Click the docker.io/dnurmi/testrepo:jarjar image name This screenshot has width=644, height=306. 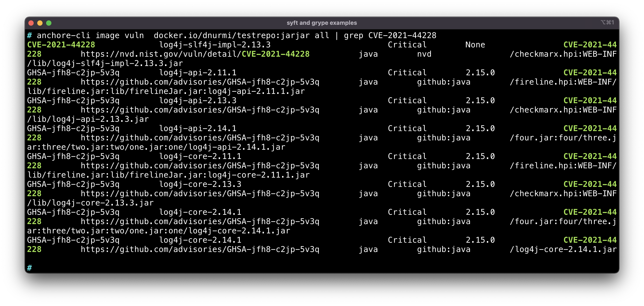(232, 35)
